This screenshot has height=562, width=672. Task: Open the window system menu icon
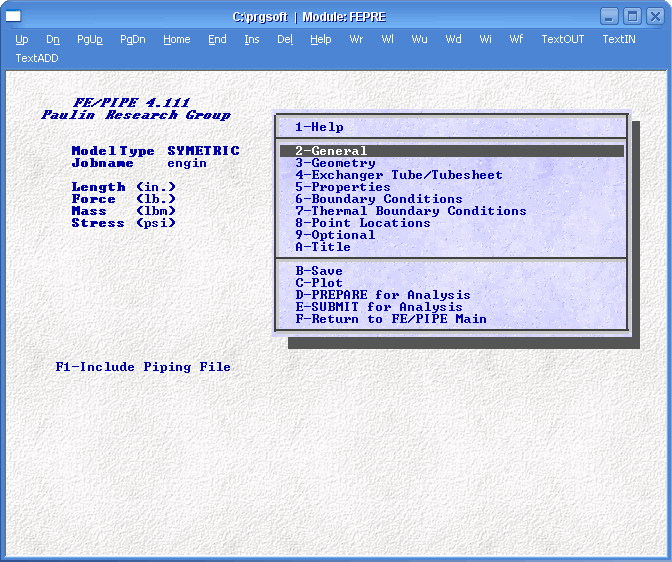[13, 16]
